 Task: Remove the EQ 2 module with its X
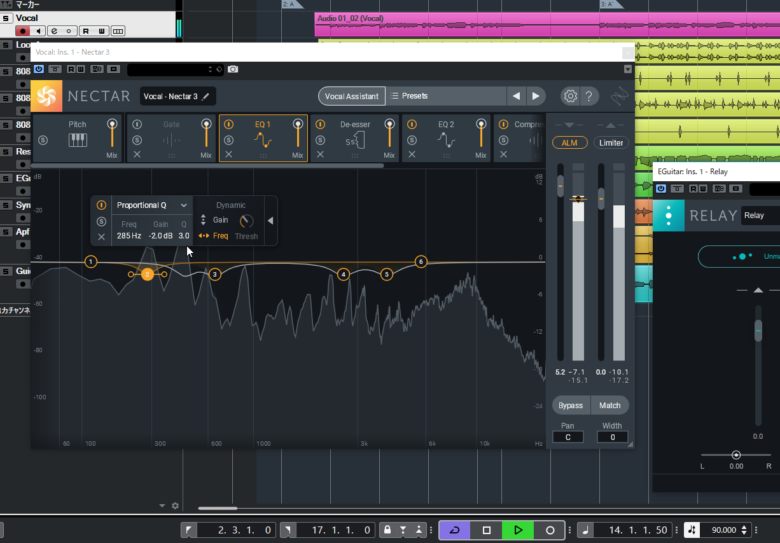tap(412, 155)
